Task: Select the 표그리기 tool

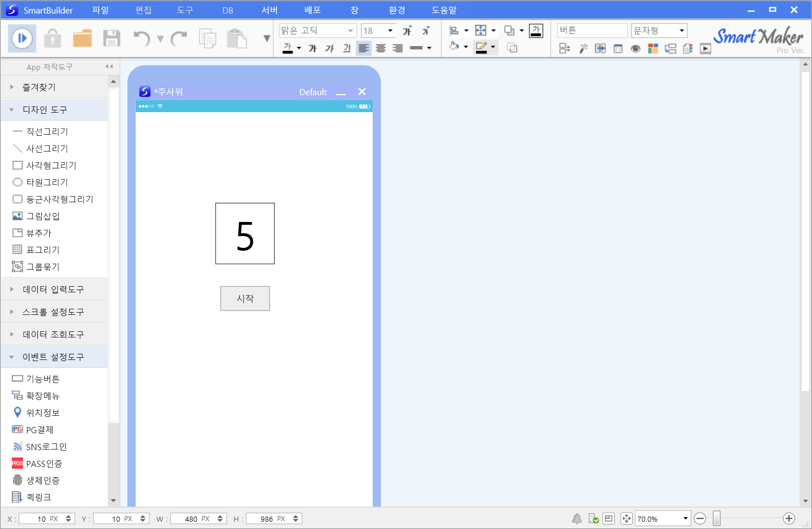Action: click(36, 250)
